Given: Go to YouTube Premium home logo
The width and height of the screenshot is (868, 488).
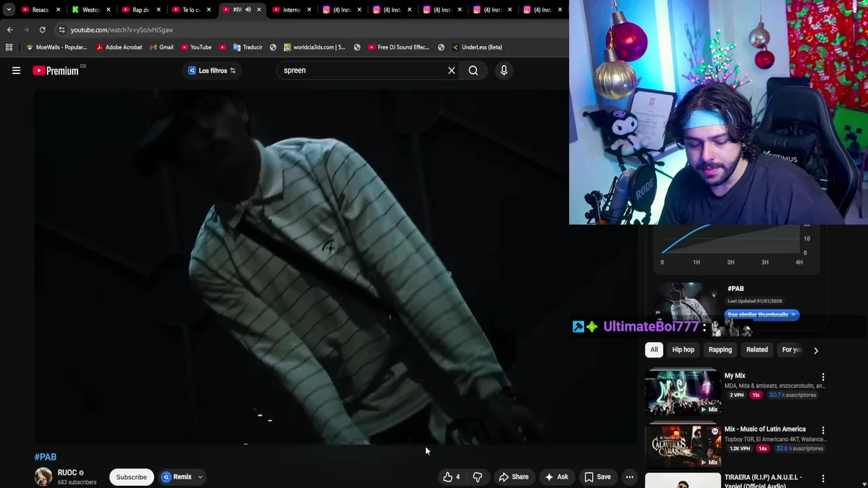Looking at the screenshot, I should pyautogui.click(x=56, y=70).
